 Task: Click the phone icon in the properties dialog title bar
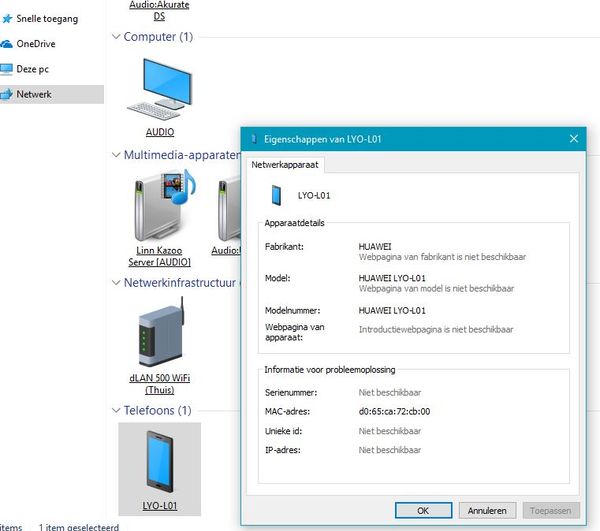tap(252, 139)
